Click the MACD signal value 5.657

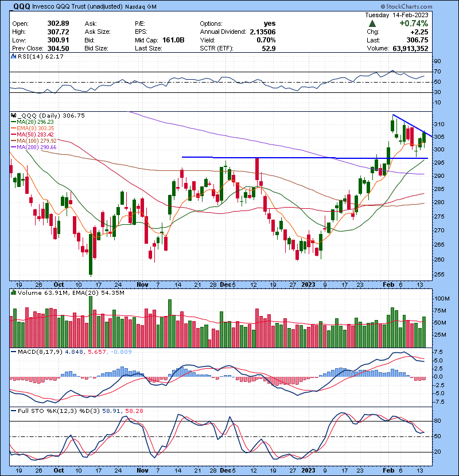tap(97, 352)
